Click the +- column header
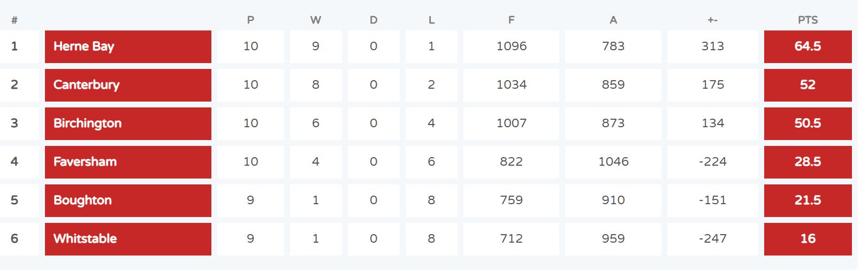868x271 pixels. (712, 20)
